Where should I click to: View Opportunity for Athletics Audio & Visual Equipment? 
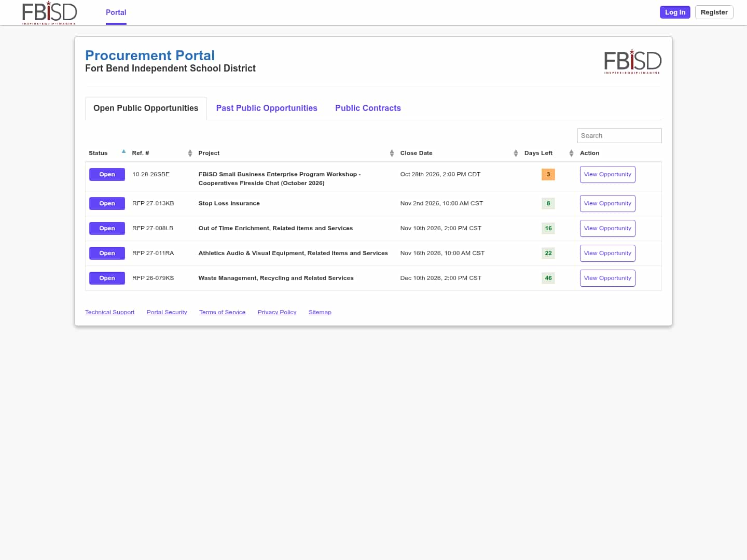pyautogui.click(x=607, y=253)
